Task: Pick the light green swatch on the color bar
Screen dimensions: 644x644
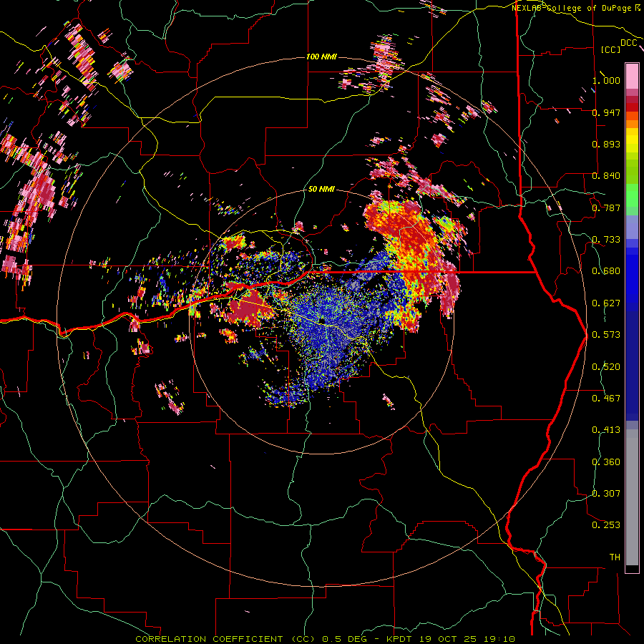Action: pyautogui.click(x=632, y=195)
